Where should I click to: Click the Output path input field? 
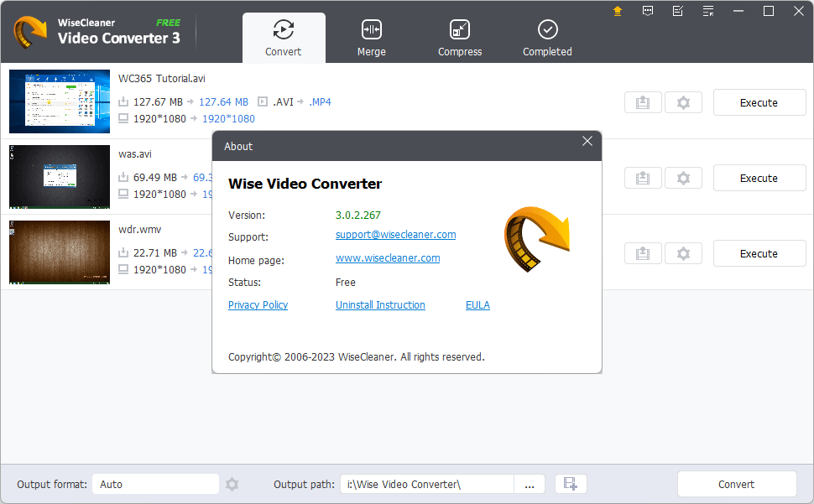[x=427, y=485]
